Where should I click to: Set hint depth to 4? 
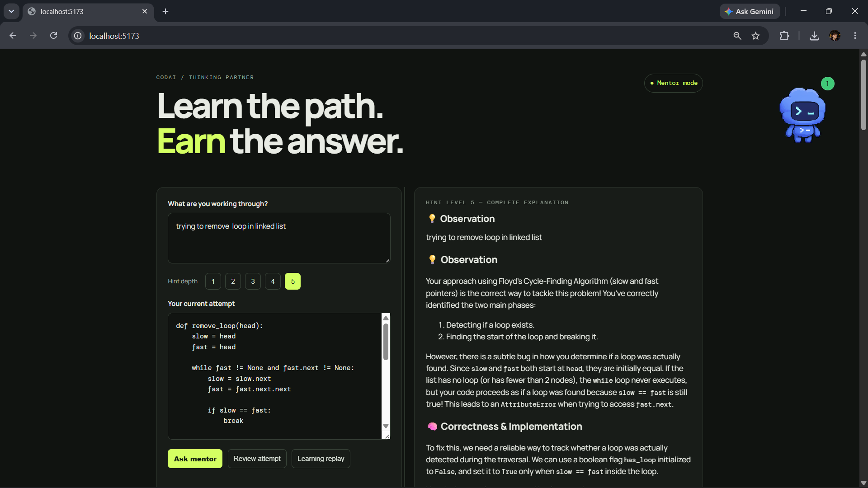[x=273, y=282]
